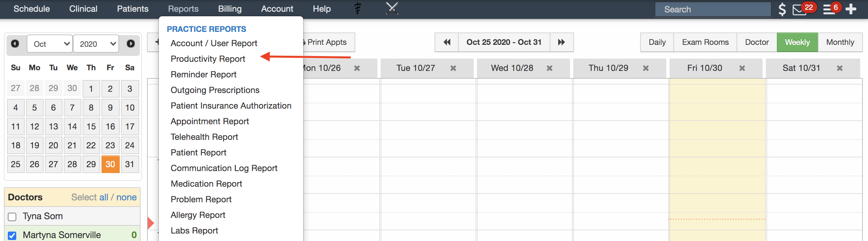Open the Account menu
The width and height of the screenshot is (868, 241).
[x=277, y=9]
